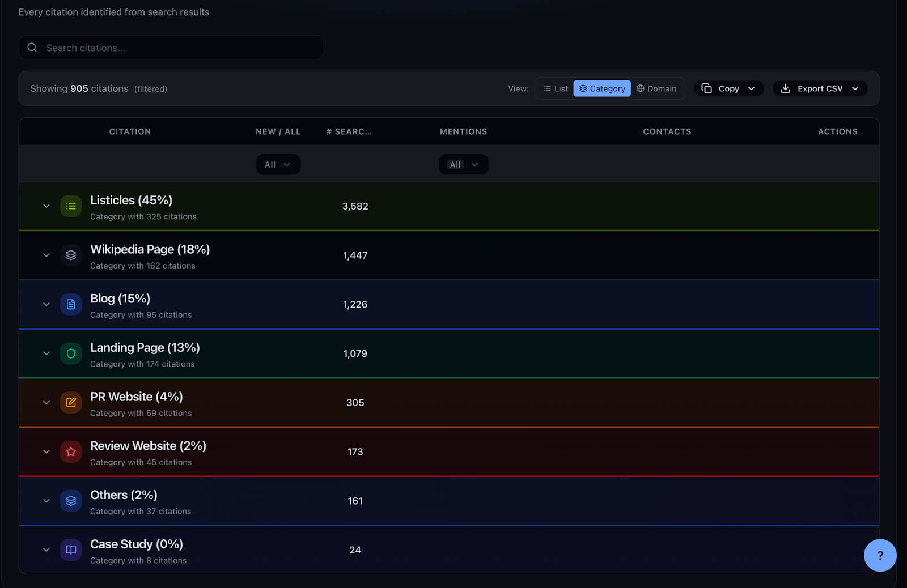Viewport: 907px width, 588px height.
Task: Click the Copy button
Action: [x=728, y=88]
